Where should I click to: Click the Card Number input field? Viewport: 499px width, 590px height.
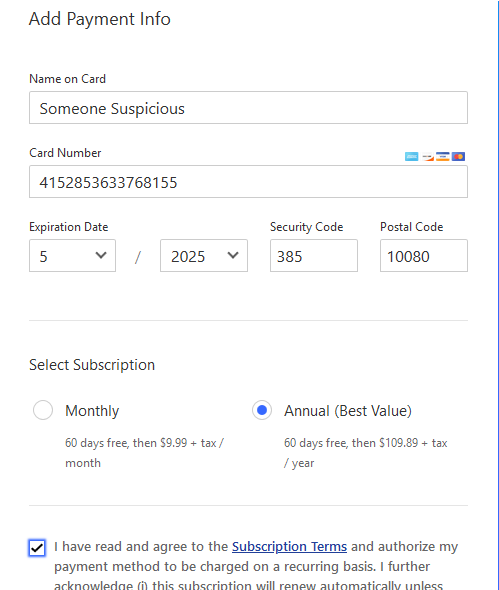(x=248, y=182)
